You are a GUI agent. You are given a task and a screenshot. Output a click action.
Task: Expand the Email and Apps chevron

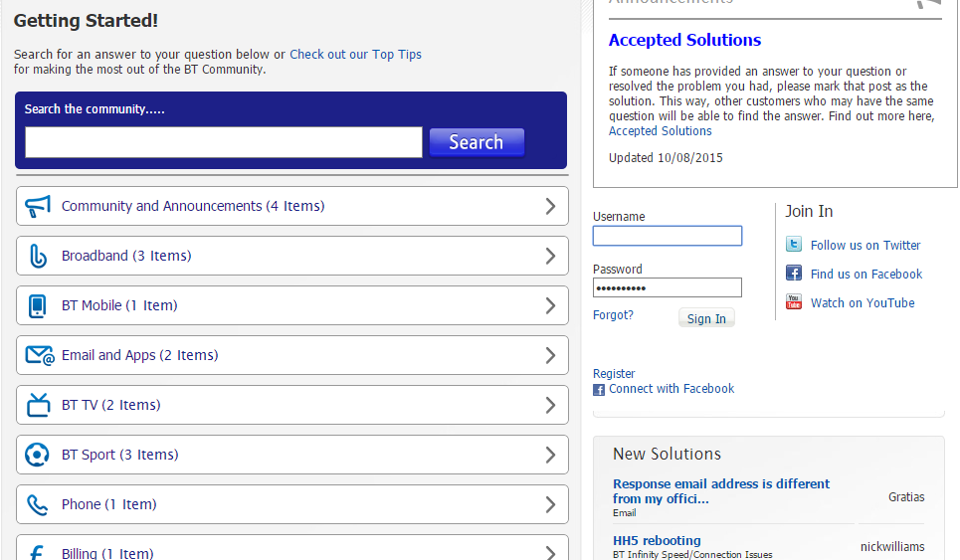pos(550,355)
